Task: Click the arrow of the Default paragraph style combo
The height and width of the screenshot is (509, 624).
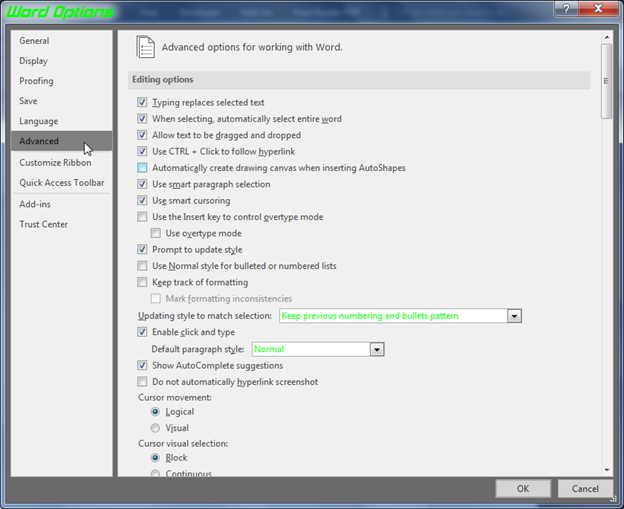Action: tap(377, 349)
